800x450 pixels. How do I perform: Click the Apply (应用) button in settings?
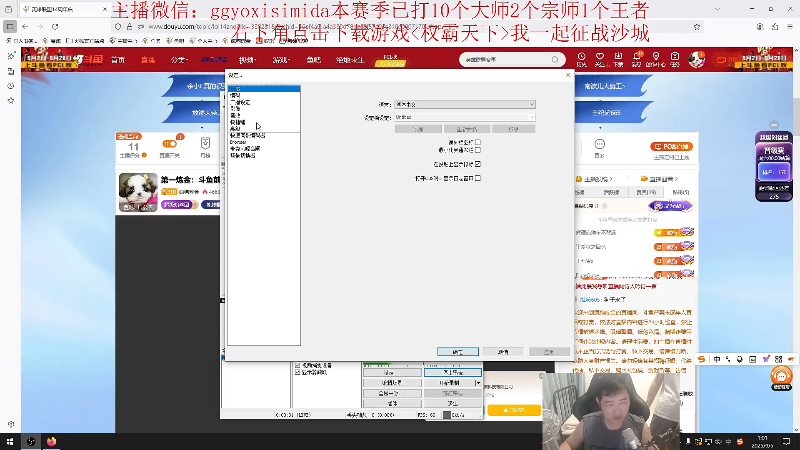(x=549, y=352)
